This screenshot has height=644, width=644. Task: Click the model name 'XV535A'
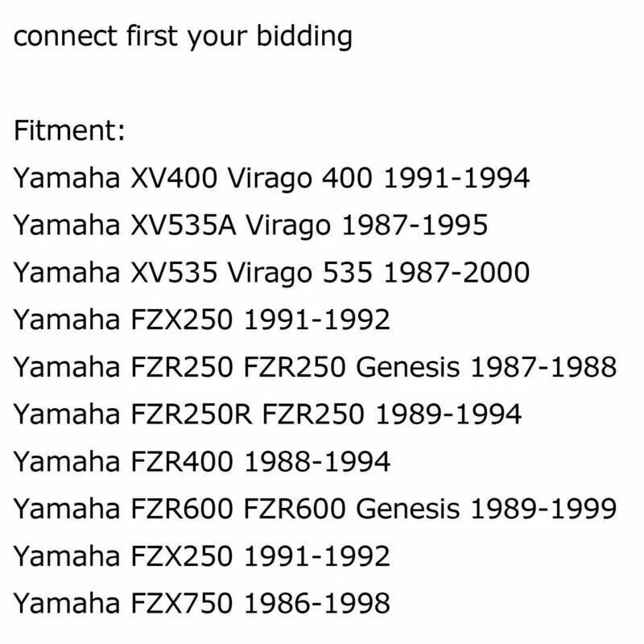(x=184, y=225)
